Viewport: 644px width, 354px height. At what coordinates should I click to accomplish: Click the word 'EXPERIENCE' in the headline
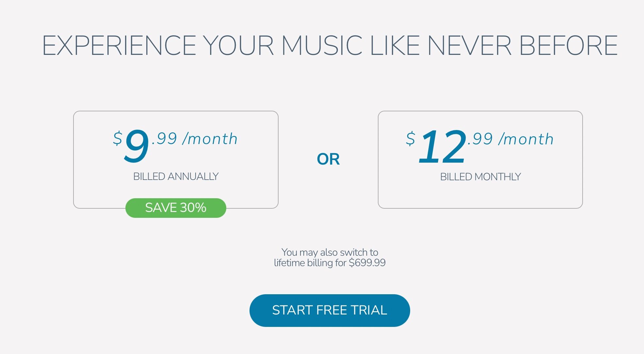point(119,45)
